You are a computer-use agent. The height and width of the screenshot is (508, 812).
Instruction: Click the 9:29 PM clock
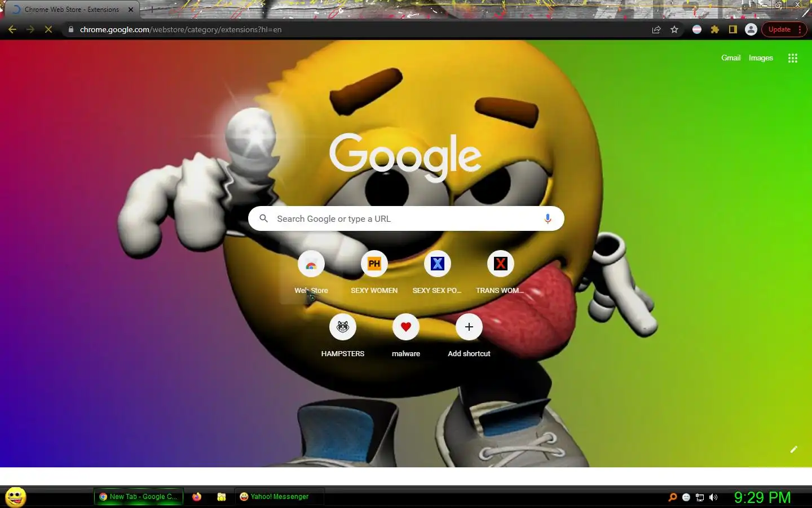pos(762,497)
